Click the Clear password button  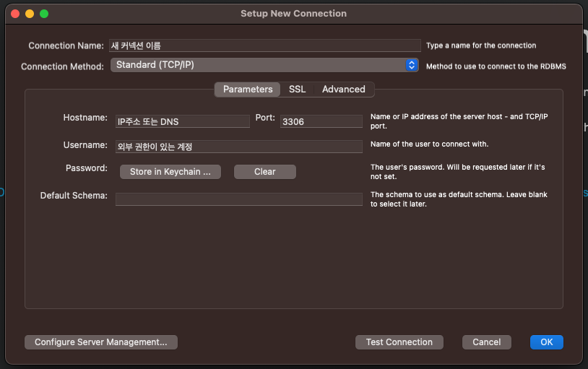(265, 172)
